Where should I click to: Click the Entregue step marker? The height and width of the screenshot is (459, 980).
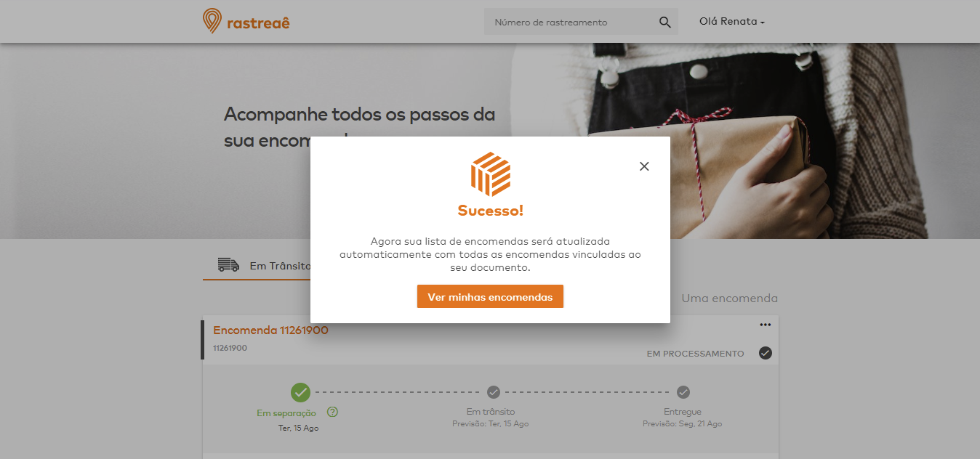coord(683,392)
